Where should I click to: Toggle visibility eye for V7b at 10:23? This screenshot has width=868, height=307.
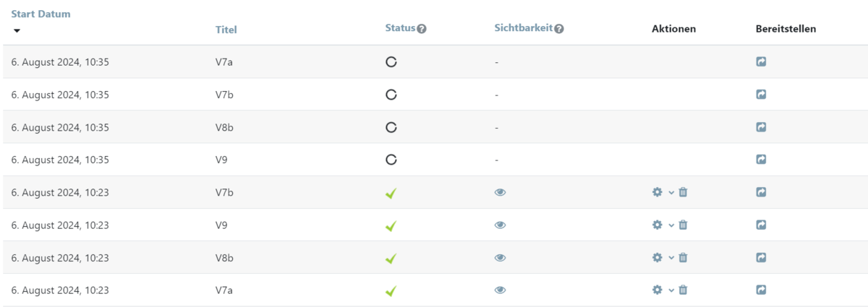point(500,192)
